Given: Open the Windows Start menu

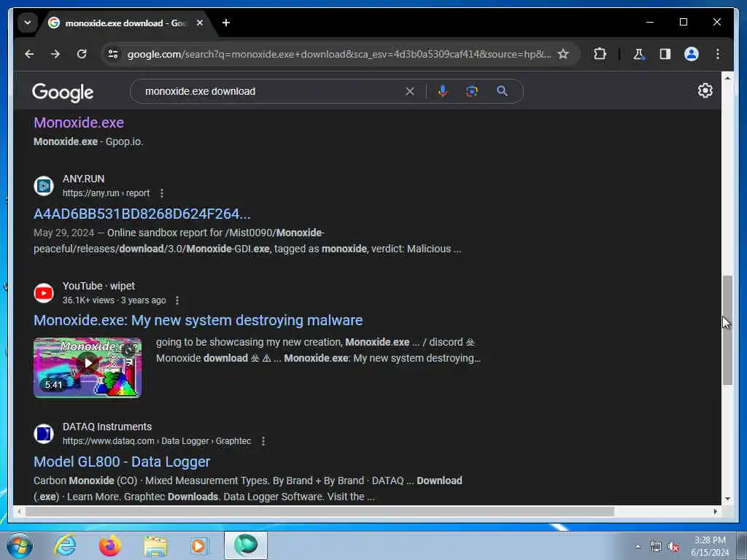Looking at the screenshot, I should pyautogui.click(x=19, y=545).
